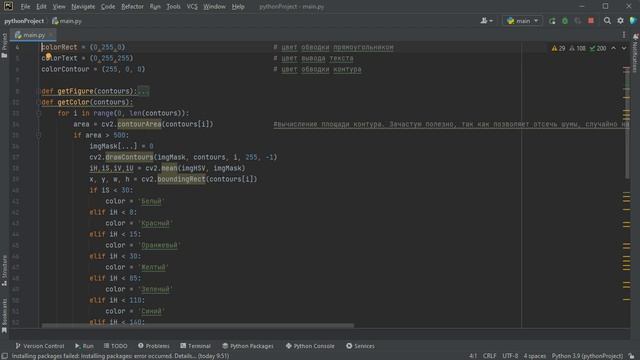Collapse the for loop fold marker

click(39, 113)
